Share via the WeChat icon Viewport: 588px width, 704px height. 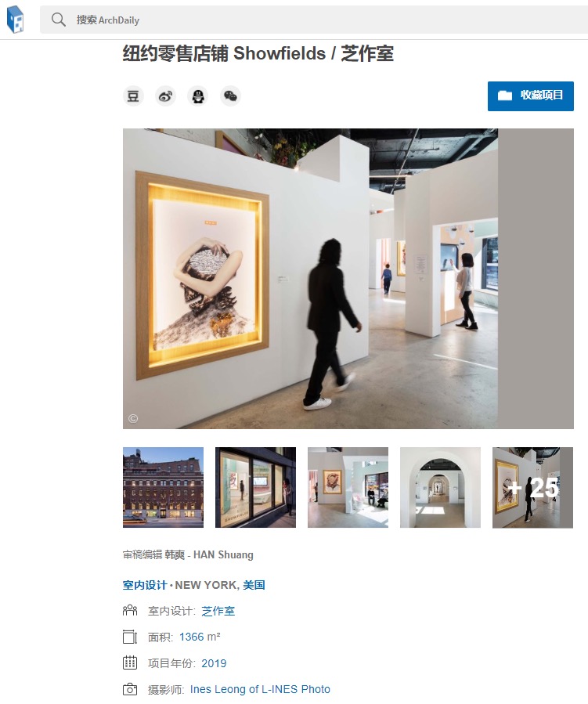pos(230,96)
